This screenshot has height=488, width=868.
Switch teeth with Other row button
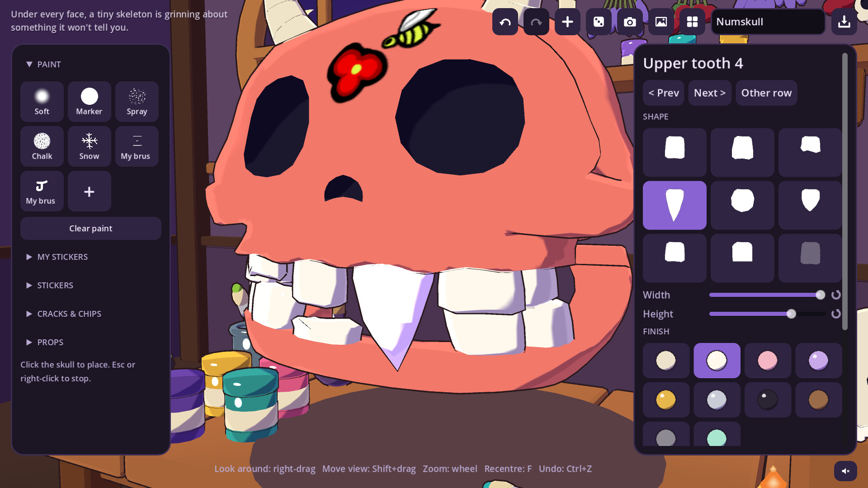click(766, 93)
